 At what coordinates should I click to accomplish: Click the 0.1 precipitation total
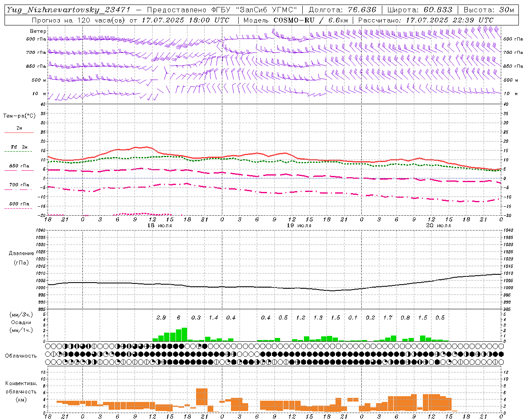(353, 317)
